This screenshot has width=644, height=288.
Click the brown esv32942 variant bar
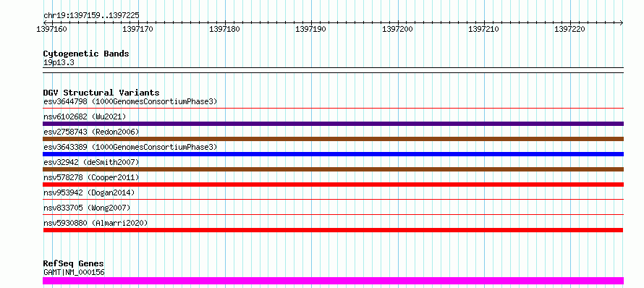(333, 169)
